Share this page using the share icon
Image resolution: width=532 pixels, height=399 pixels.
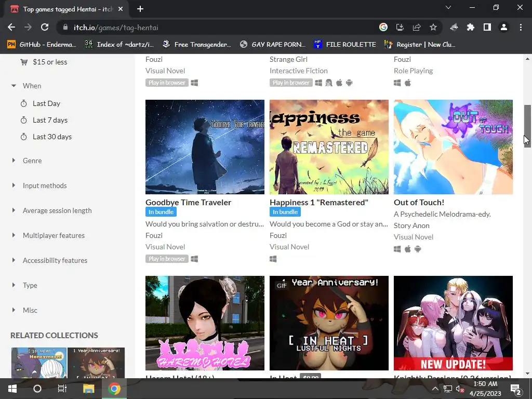(x=417, y=28)
